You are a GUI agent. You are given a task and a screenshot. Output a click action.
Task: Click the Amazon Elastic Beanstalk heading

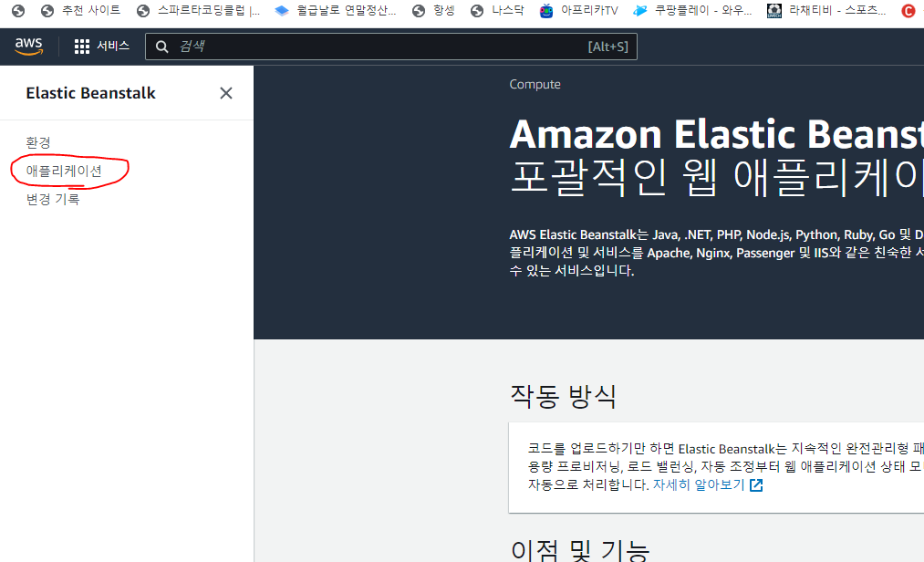tap(717, 134)
